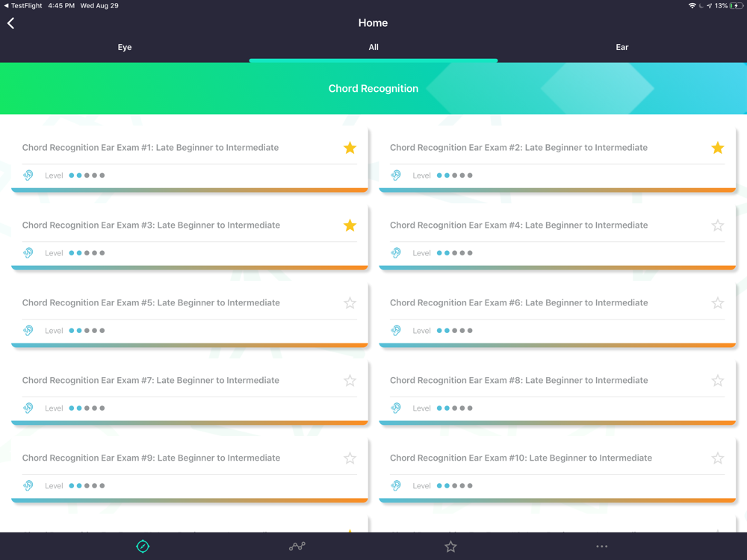Screen dimensions: 747x560
Task: Open Chord Recognition Ear Exam #3 title
Action: (151, 225)
